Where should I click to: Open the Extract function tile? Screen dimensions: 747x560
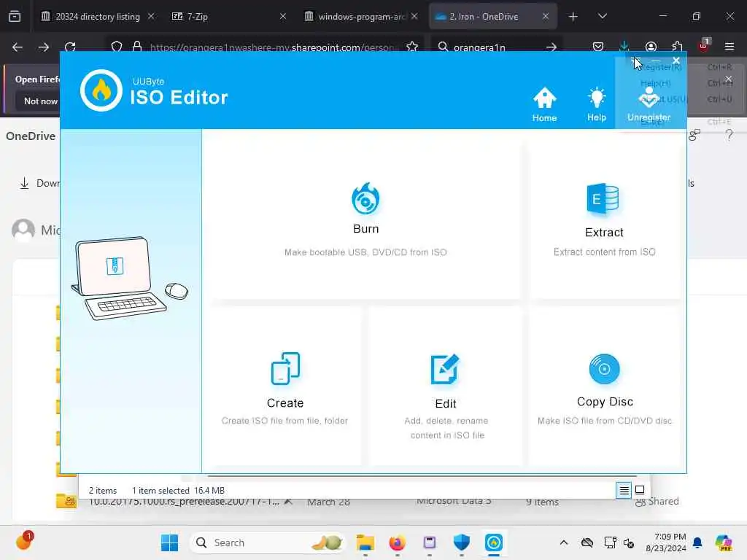(x=604, y=220)
